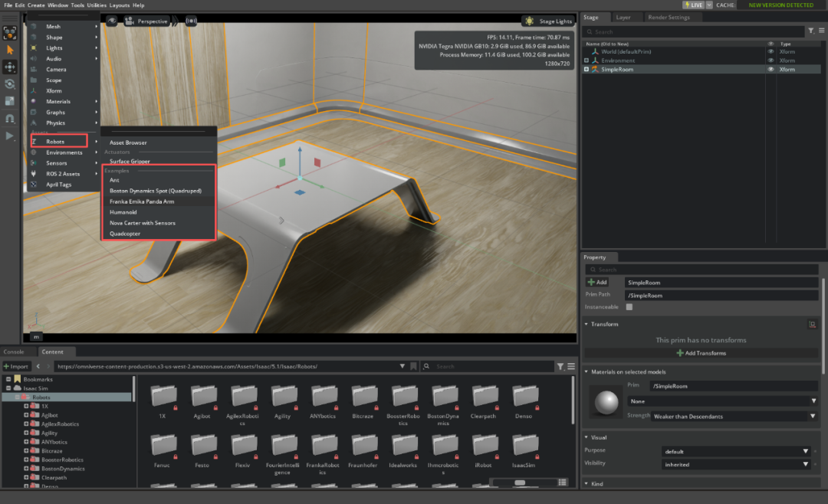Image resolution: width=828 pixels, height=504 pixels.
Task: Select the selection mode tool in toolbar
Action: point(9,33)
